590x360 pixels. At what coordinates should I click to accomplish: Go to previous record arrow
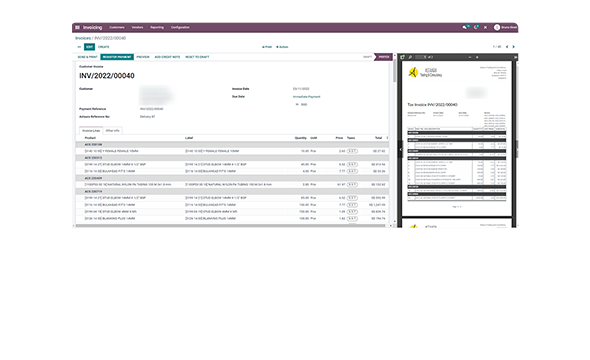coord(507,47)
